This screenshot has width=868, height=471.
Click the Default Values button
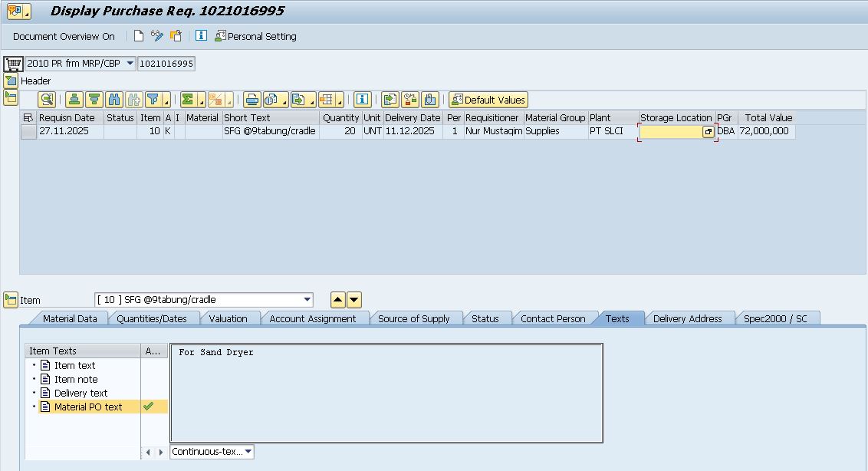click(488, 100)
